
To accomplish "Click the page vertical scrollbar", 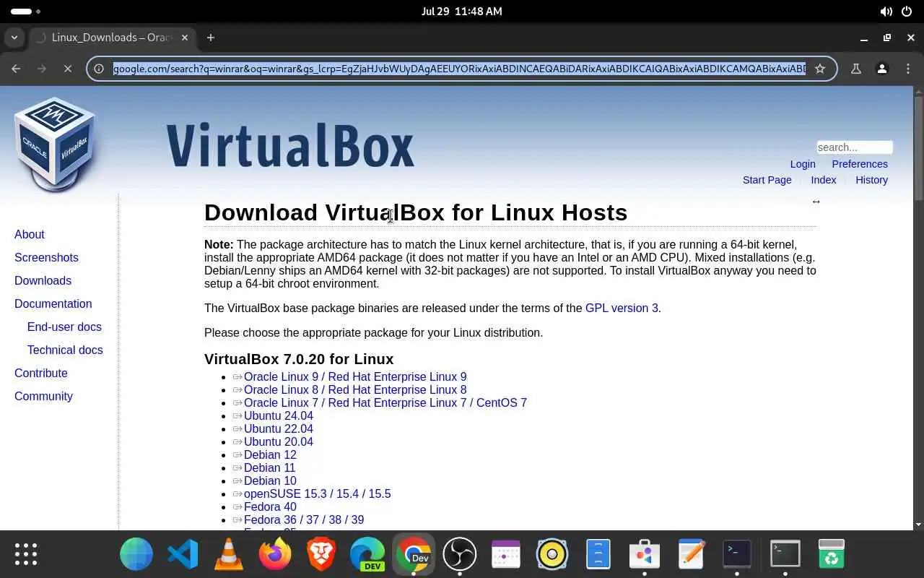I will click(x=918, y=148).
